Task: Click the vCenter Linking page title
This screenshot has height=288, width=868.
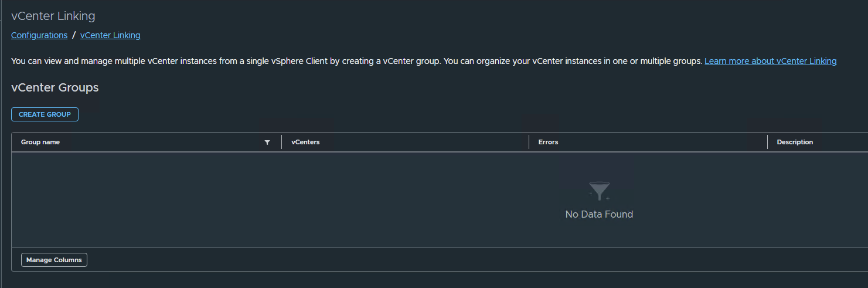Action: tap(53, 16)
